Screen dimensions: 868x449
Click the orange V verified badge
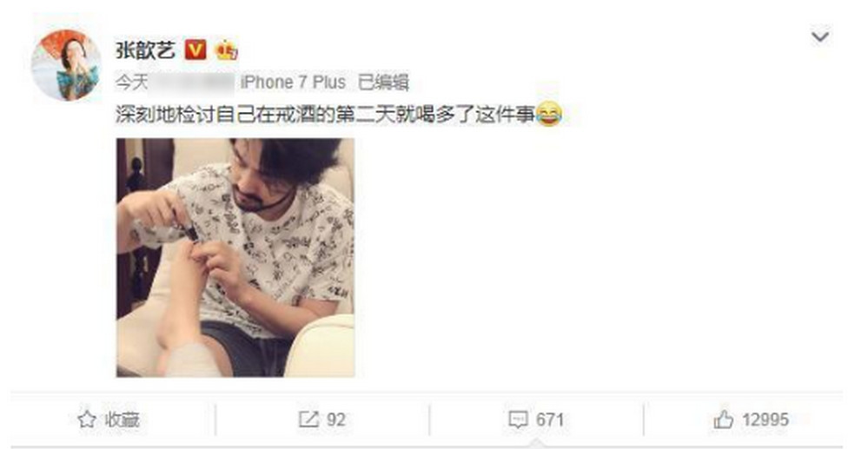click(195, 50)
